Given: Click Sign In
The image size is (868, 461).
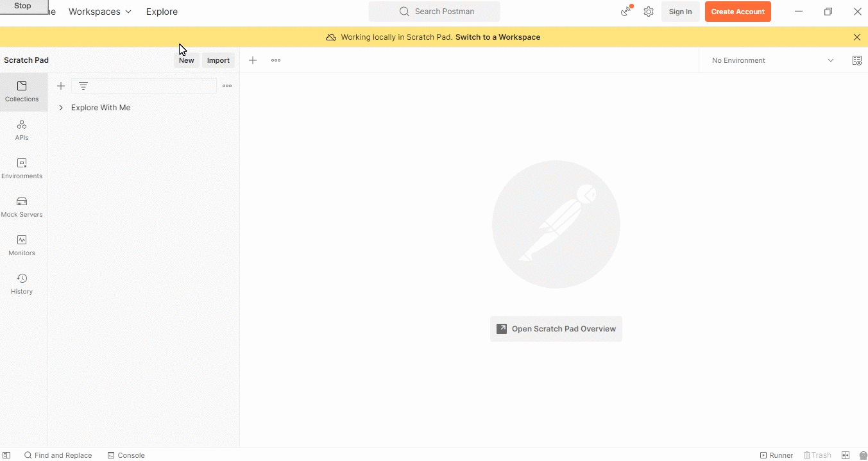Looking at the screenshot, I should 680,12.
